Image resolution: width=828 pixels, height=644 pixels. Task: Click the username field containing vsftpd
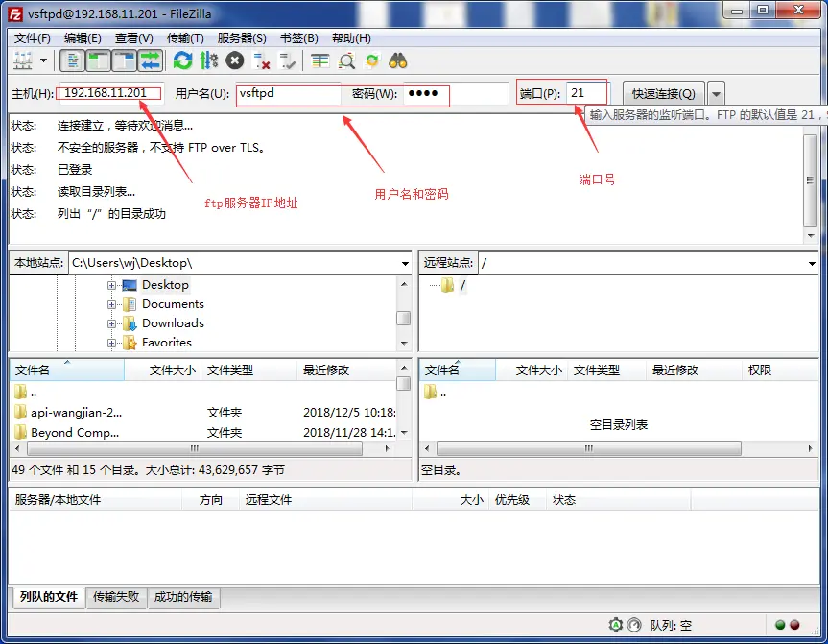pos(289,93)
